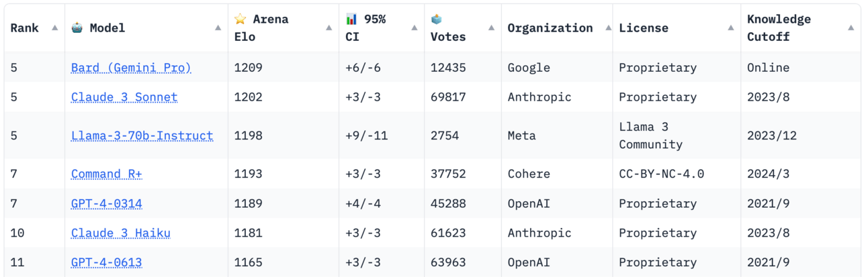Image resolution: width=868 pixels, height=277 pixels.
Task: Sort table by Rank column arrow
Action: pyautogui.click(x=55, y=28)
